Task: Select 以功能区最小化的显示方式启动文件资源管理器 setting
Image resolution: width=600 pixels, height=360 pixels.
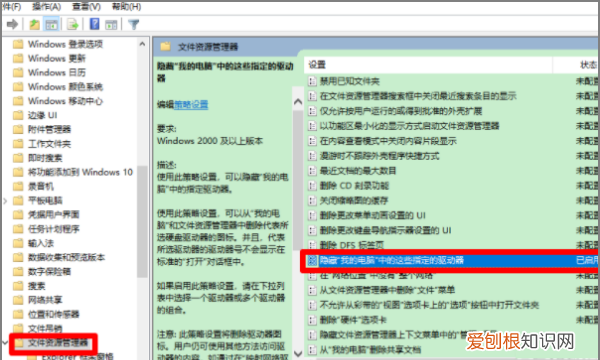Action: [409, 126]
